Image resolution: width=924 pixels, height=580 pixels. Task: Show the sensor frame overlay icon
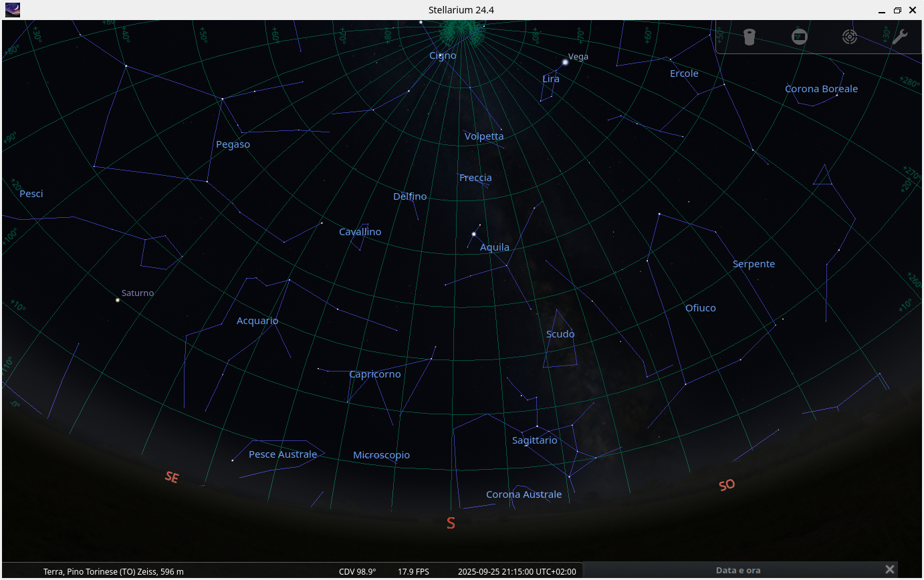(800, 37)
